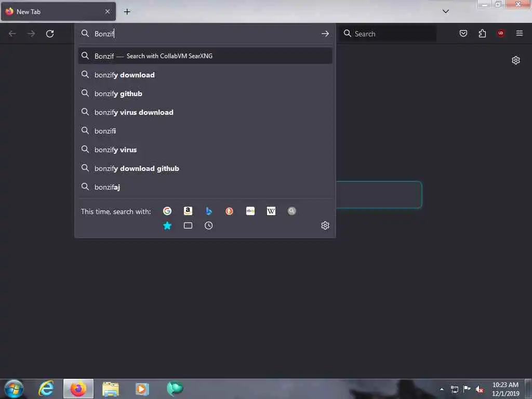Image resolution: width=532 pixels, height=399 pixels.
Task: Open the clock showing 10:23 AM
Action: click(505, 389)
